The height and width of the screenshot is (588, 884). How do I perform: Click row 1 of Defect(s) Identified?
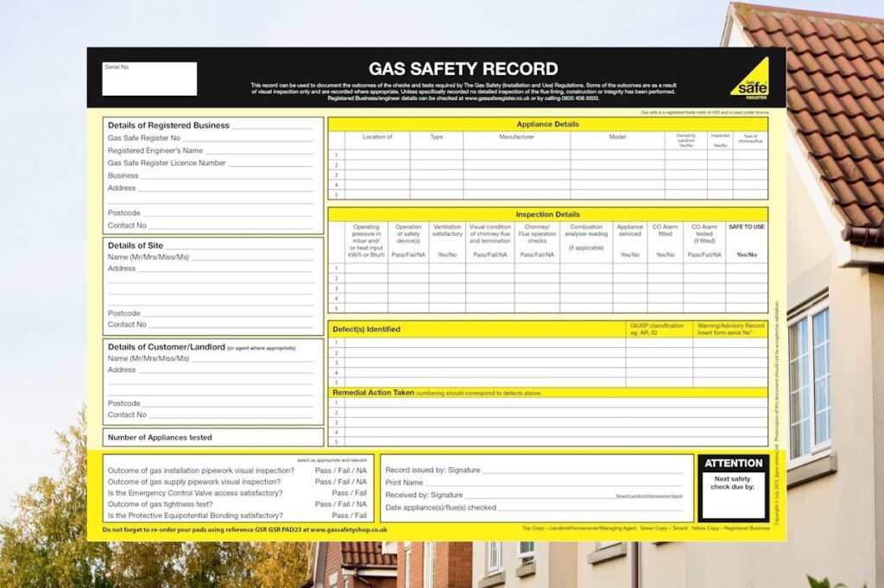point(548,343)
